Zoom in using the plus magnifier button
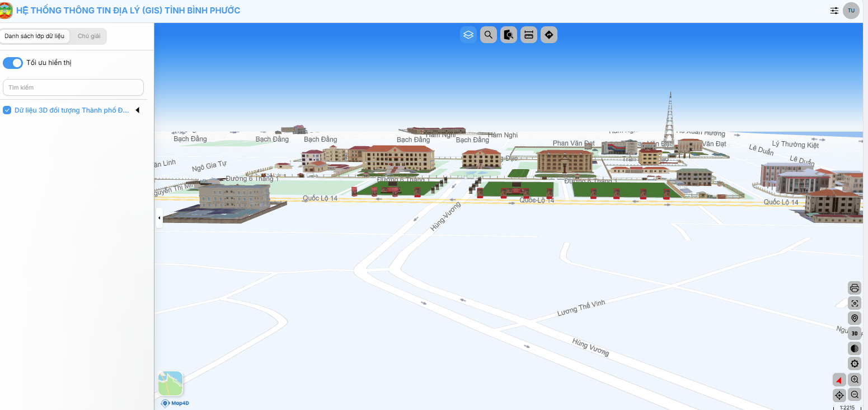Viewport: 868px width, 410px height. (855, 379)
